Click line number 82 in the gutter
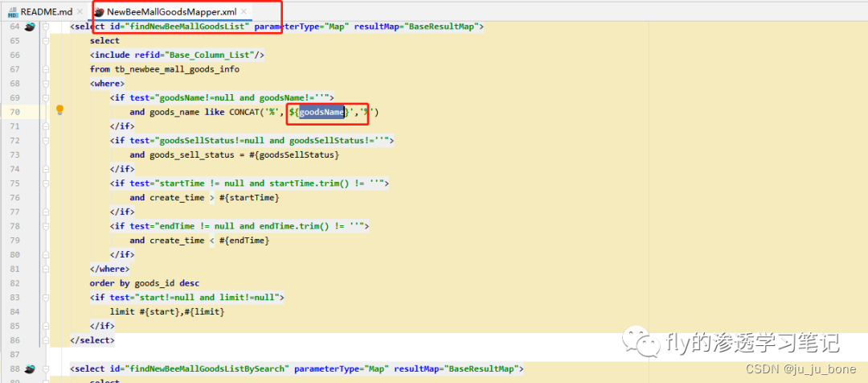 click(15, 282)
